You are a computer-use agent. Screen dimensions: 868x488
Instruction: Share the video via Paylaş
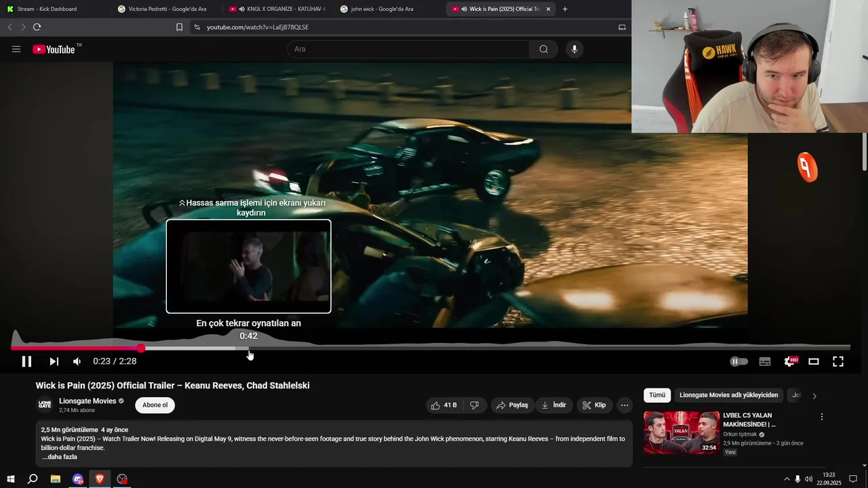[x=512, y=405]
